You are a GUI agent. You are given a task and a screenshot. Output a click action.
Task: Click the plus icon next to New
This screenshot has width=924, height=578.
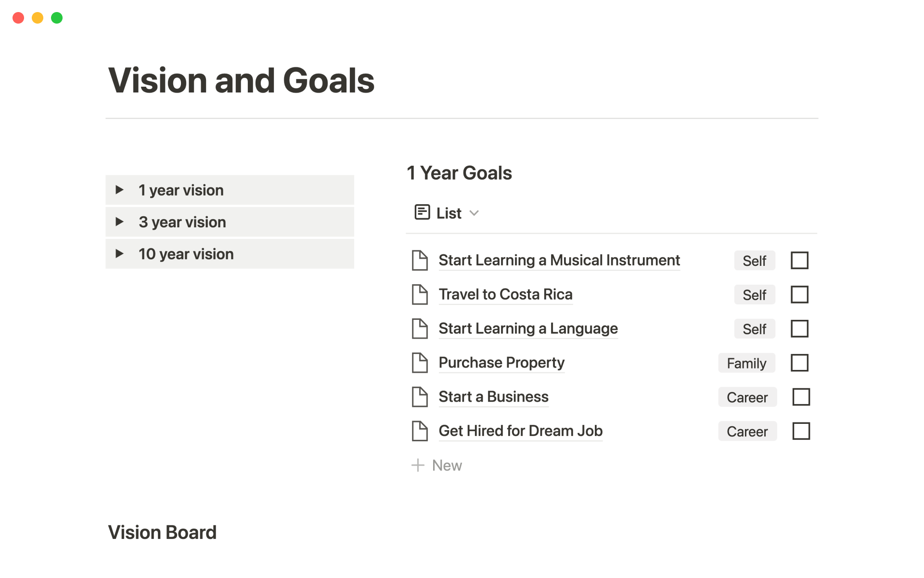[418, 465]
